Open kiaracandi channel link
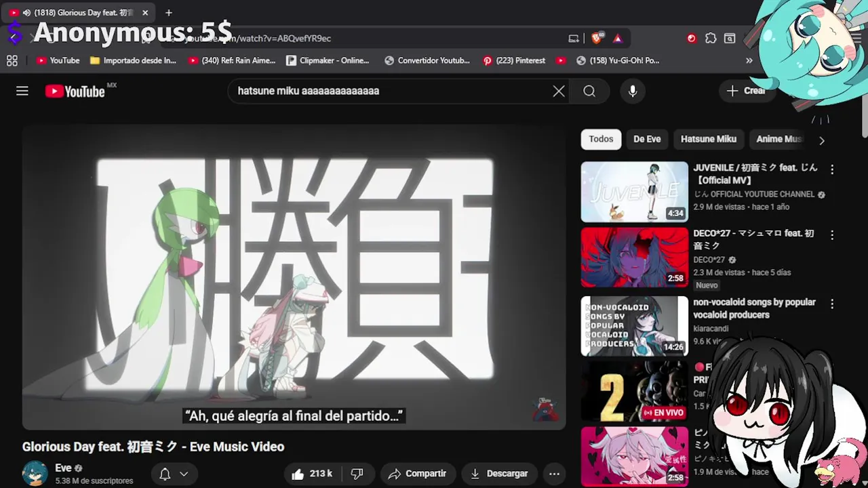Viewport: 868px width, 488px height. [711, 329]
